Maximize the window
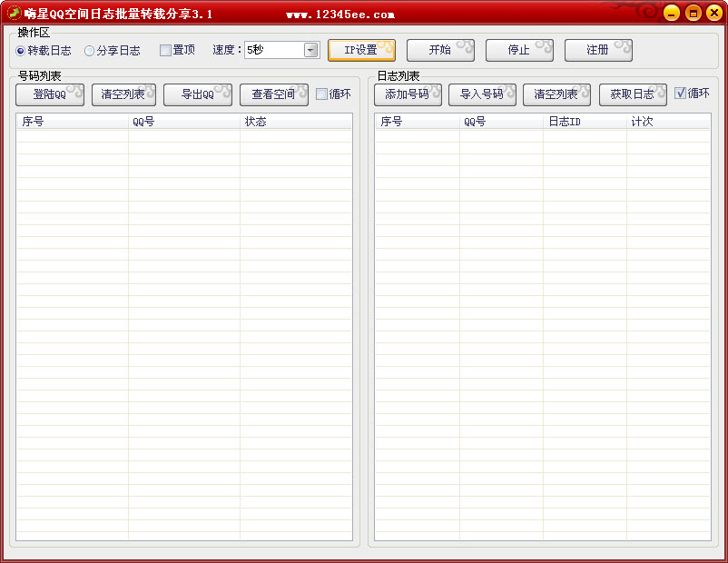The width and height of the screenshot is (728, 563). (693, 13)
